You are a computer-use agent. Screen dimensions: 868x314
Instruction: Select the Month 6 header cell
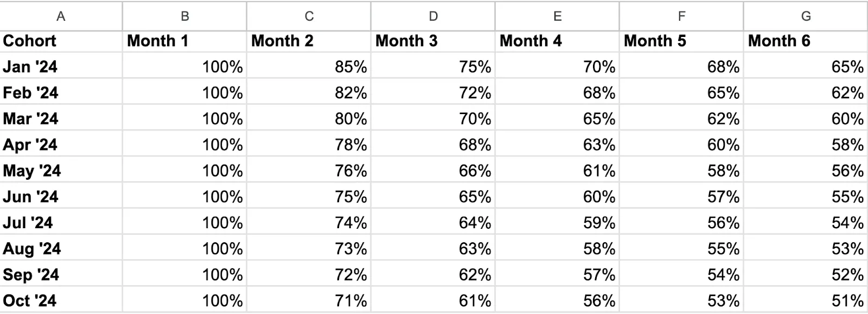[x=806, y=41]
